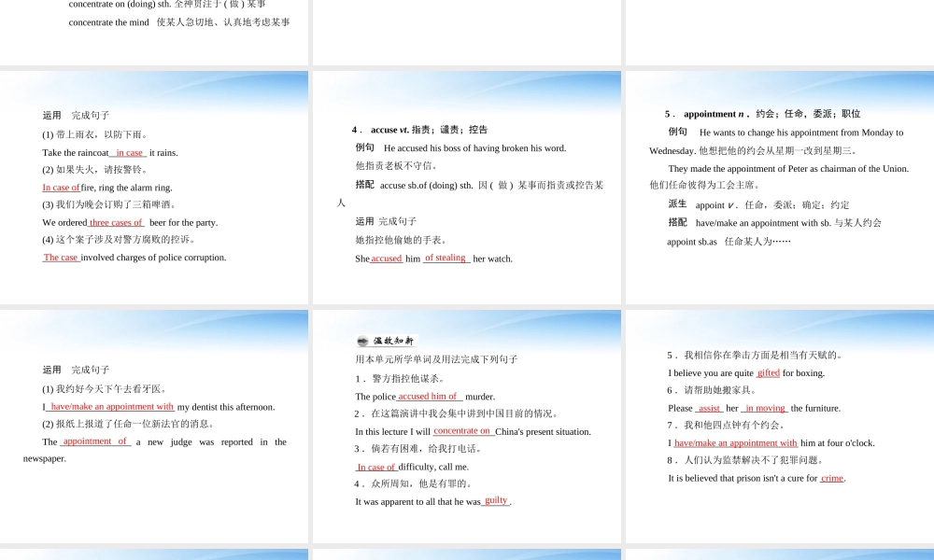
Task: Click the red answer 'In case of' before fire
Action: pyautogui.click(x=61, y=188)
